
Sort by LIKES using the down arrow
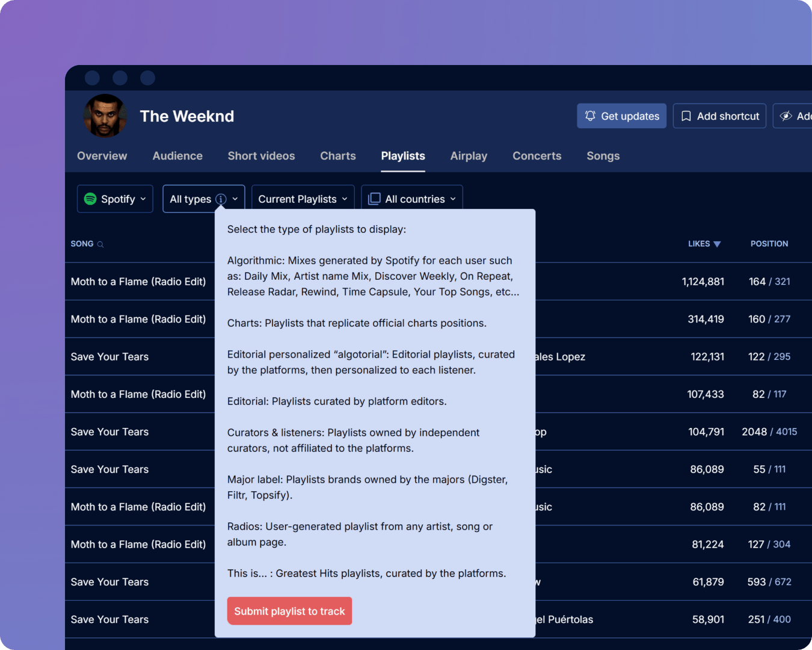[x=716, y=244]
